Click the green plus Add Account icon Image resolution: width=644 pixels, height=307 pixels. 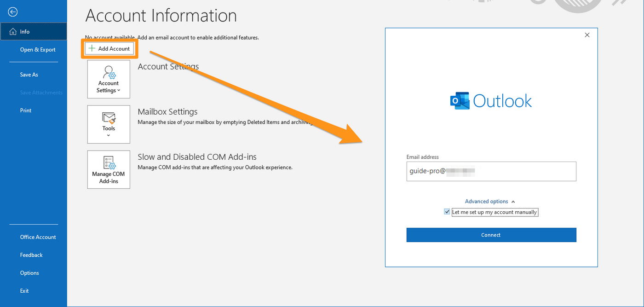[92, 48]
